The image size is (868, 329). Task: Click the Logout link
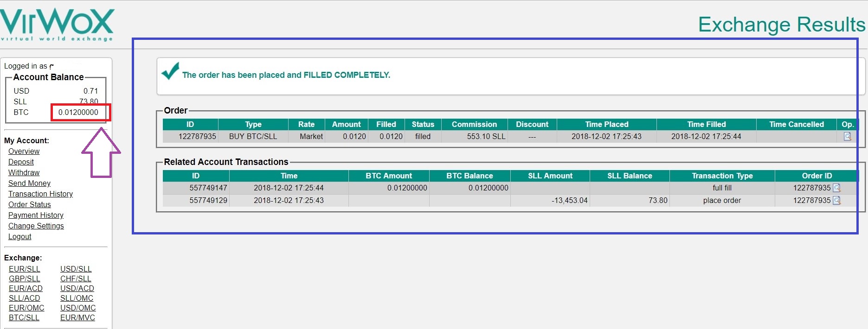[19, 236]
